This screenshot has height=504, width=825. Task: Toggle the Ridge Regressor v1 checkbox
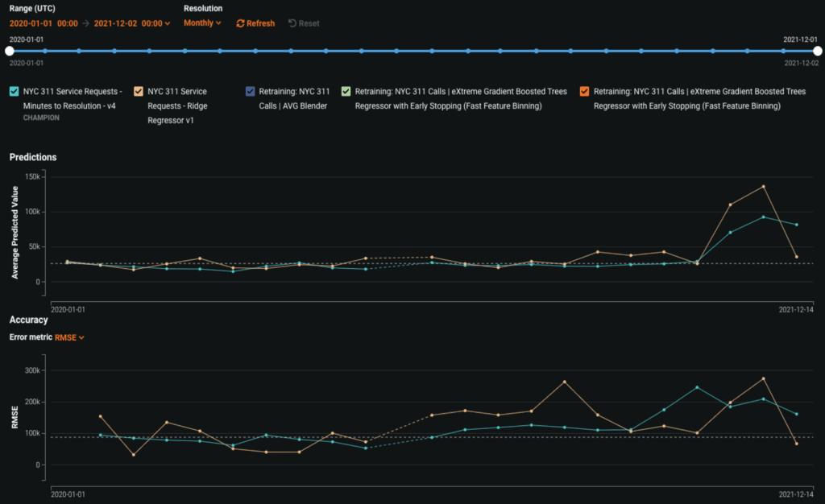click(x=139, y=92)
